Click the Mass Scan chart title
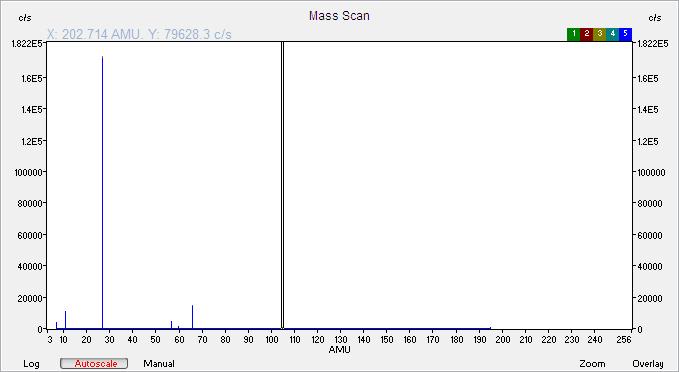This screenshot has height=372, width=679. (339, 16)
